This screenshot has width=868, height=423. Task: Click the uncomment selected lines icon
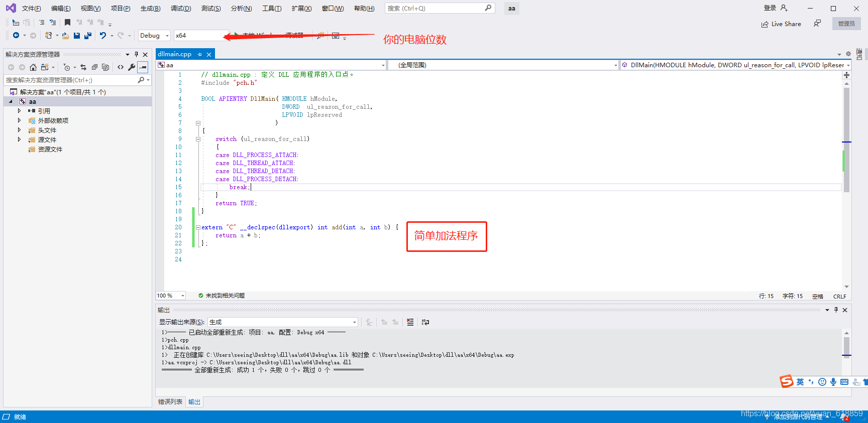click(x=53, y=23)
